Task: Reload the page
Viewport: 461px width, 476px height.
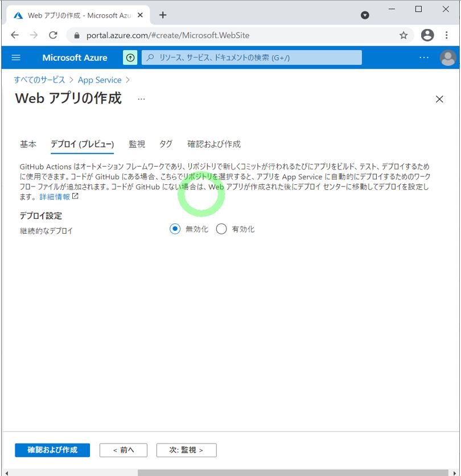Action: click(53, 35)
